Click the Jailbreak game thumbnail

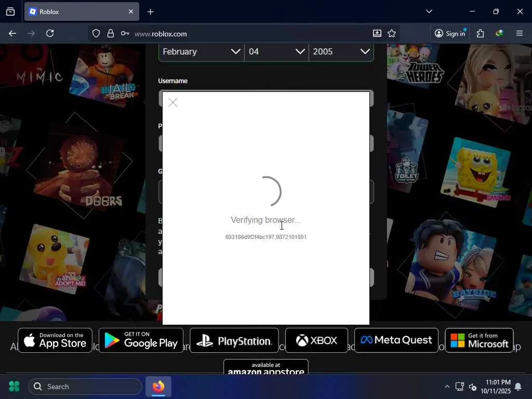[x=105, y=76]
